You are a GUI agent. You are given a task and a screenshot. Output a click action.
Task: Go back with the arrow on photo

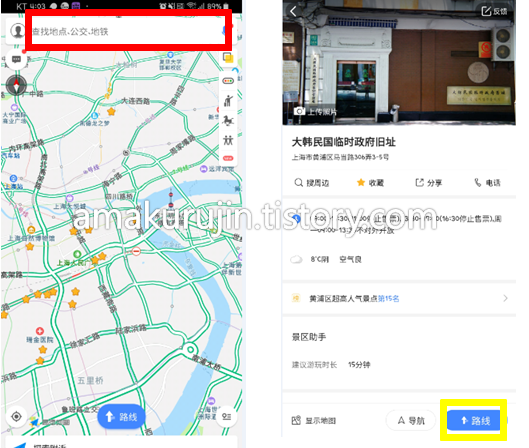293,11
